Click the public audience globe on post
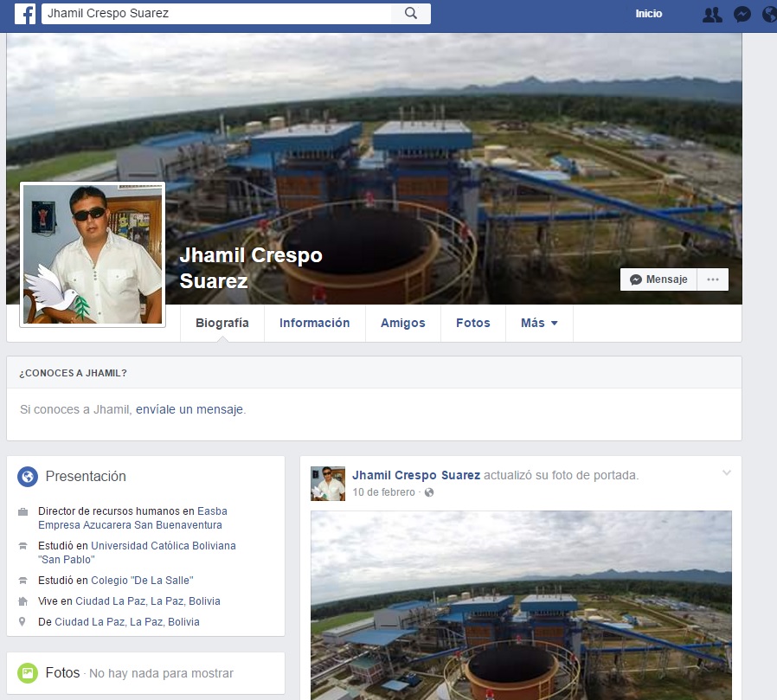 429,492
